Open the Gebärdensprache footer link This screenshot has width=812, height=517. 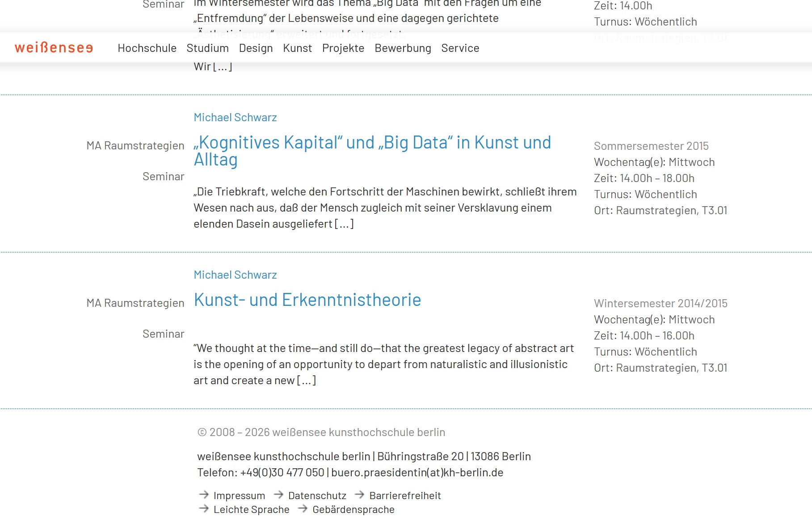(353, 509)
